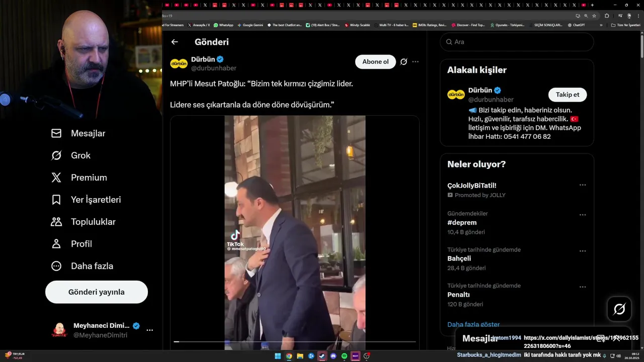Open Discord from taskbar
Image resolution: width=644 pixels, height=362 pixels.
point(333,356)
